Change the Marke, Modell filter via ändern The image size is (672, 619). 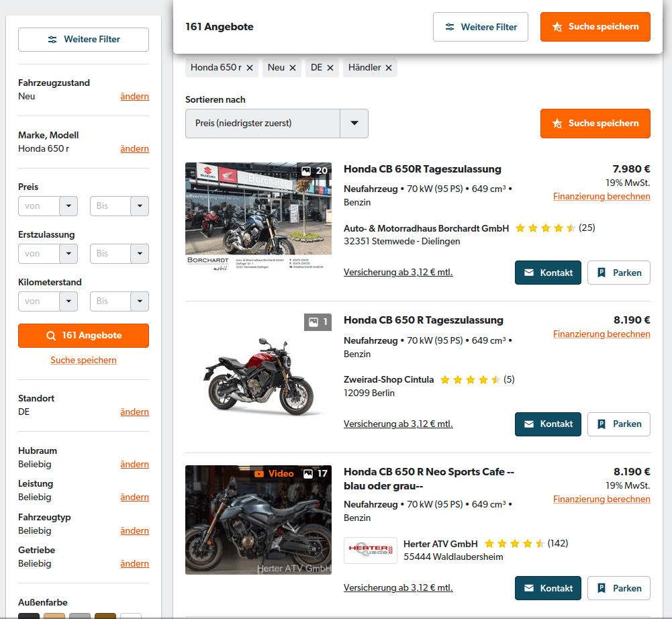click(134, 149)
